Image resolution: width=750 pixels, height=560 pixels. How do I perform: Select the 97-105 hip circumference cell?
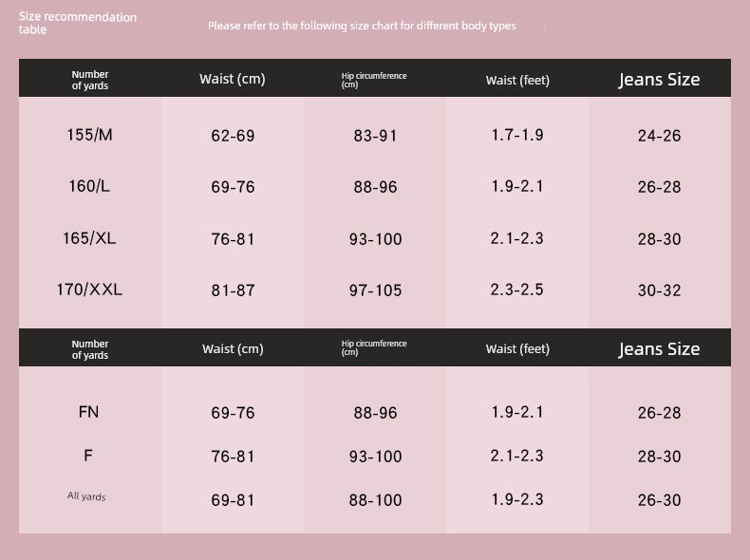376,290
